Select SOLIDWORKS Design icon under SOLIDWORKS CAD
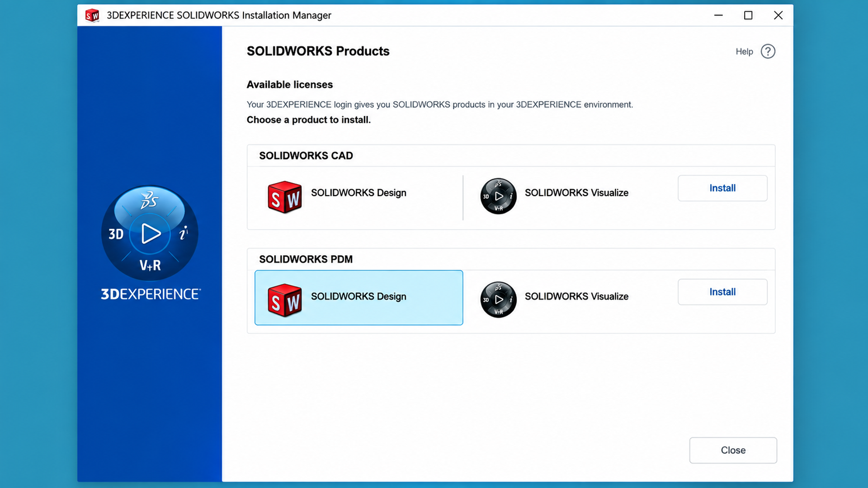This screenshot has height=488, width=868. tap(284, 197)
